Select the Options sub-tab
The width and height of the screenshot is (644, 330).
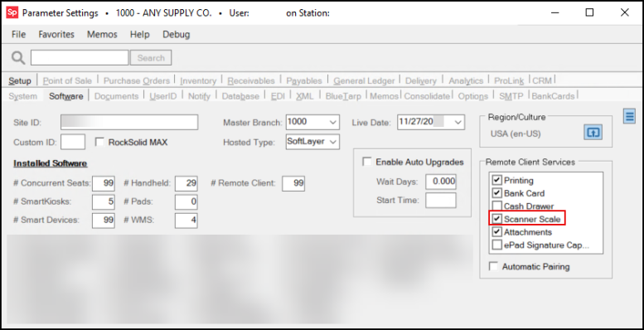pyautogui.click(x=472, y=96)
